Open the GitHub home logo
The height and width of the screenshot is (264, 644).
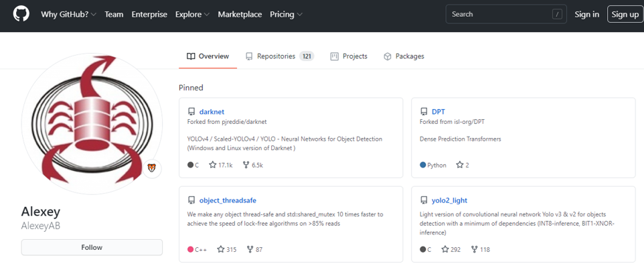point(21,14)
